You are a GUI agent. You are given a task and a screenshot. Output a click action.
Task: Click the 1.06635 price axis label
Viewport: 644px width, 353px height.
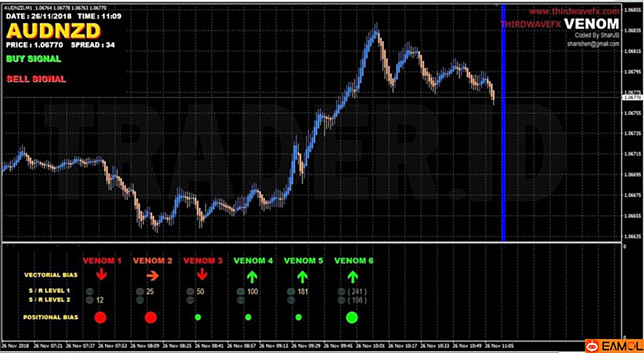(632, 237)
